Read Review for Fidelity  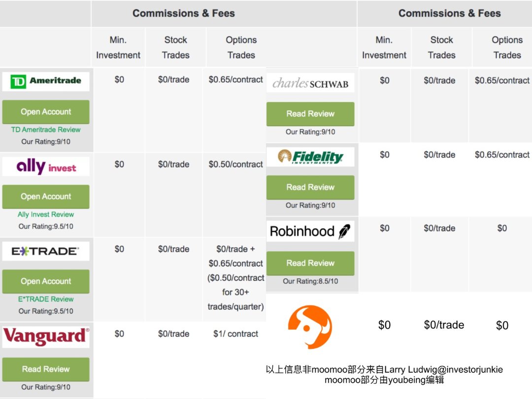tap(310, 187)
